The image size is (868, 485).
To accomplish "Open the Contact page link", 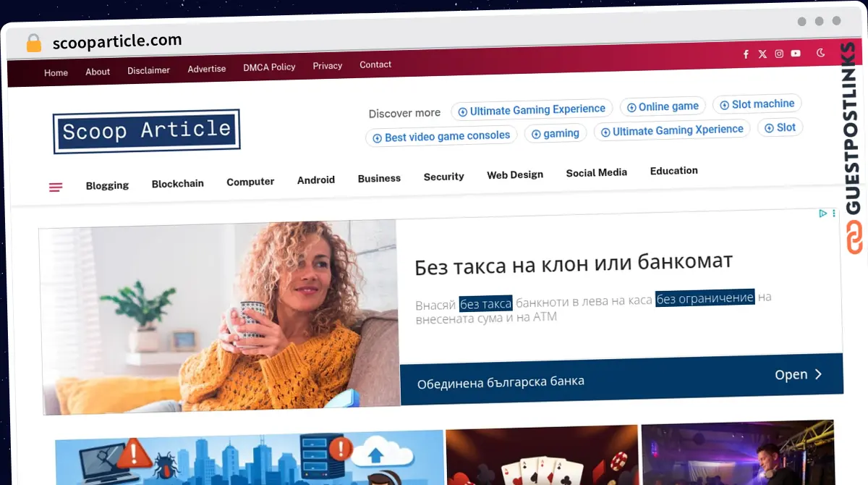I will 375,64.
